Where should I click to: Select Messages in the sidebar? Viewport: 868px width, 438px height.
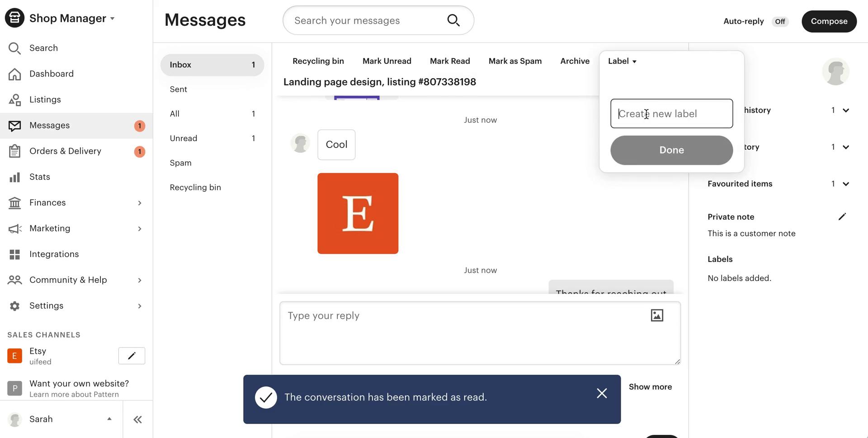pos(76,125)
